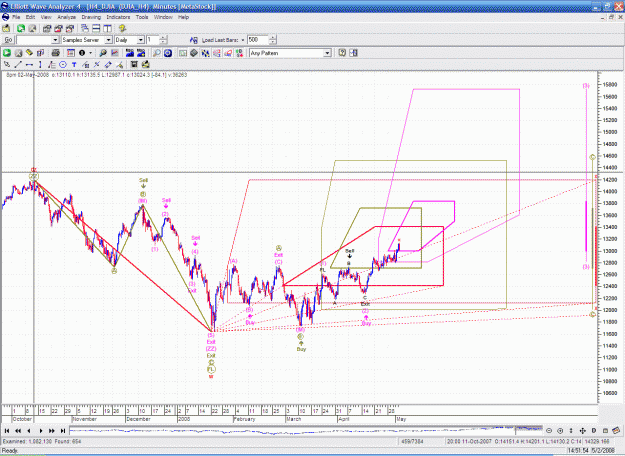The width and height of the screenshot is (625, 456).
Task: Click the red-framed grid icon beside the printer
Action: click(x=71, y=53)
